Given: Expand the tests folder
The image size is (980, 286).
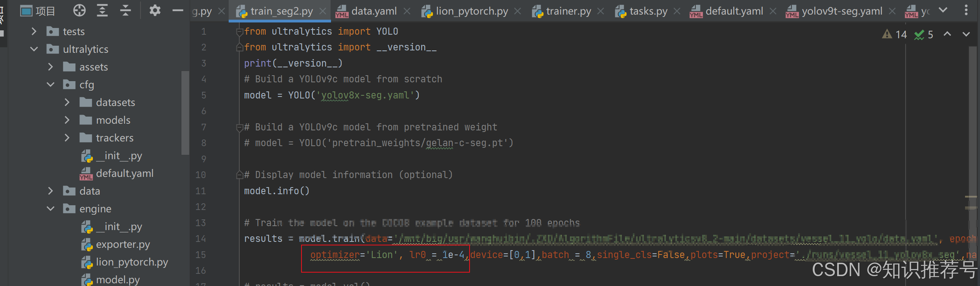Looking at the screenshot, I should tap(34, 31).
